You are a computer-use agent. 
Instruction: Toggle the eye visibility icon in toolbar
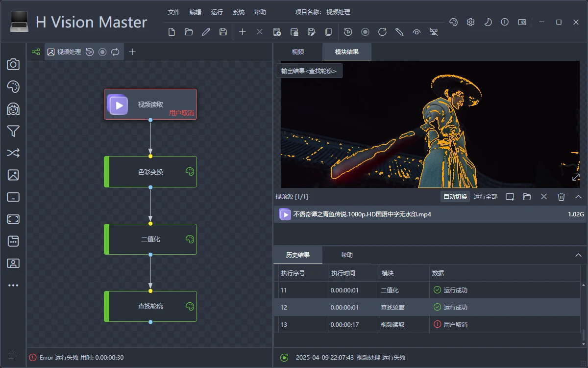click(416, 32)
